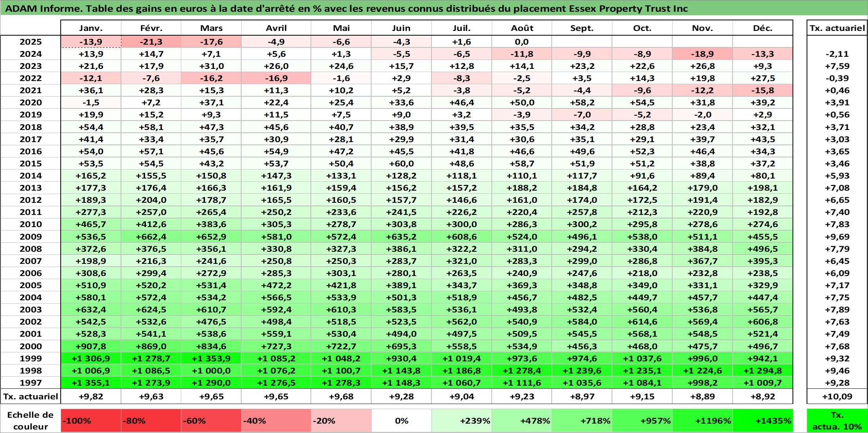Click the -15,8 cell for December 2021

[763, 90]
